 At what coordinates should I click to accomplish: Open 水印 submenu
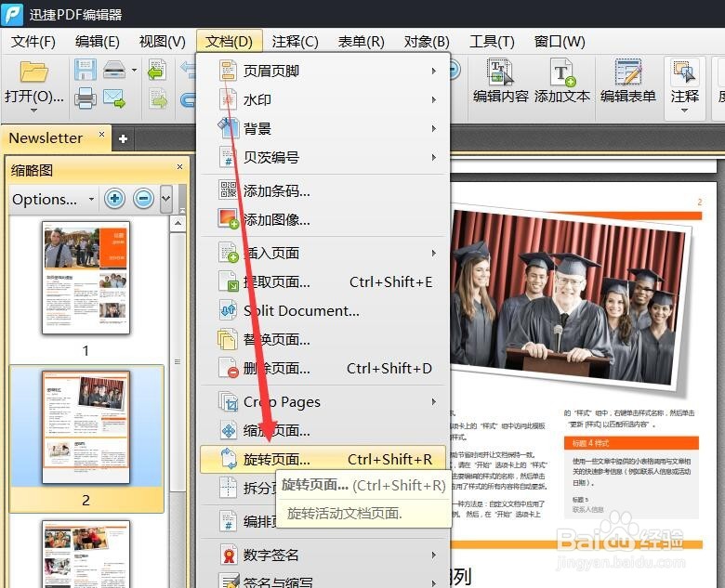[x=324, y=99]
